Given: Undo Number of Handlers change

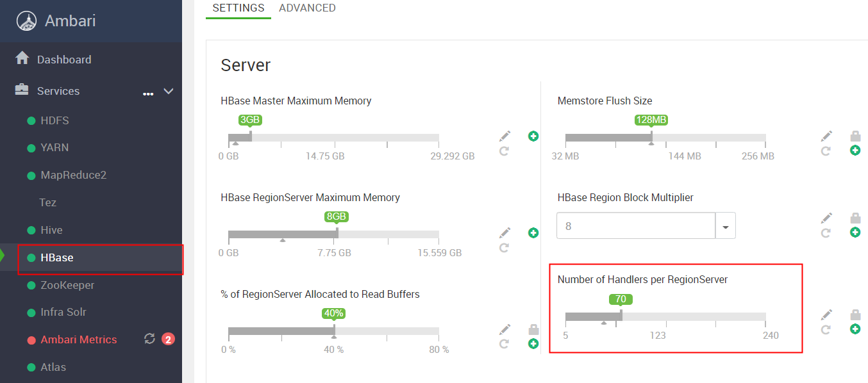Looking at the screenshot, I should coord(826,329).
